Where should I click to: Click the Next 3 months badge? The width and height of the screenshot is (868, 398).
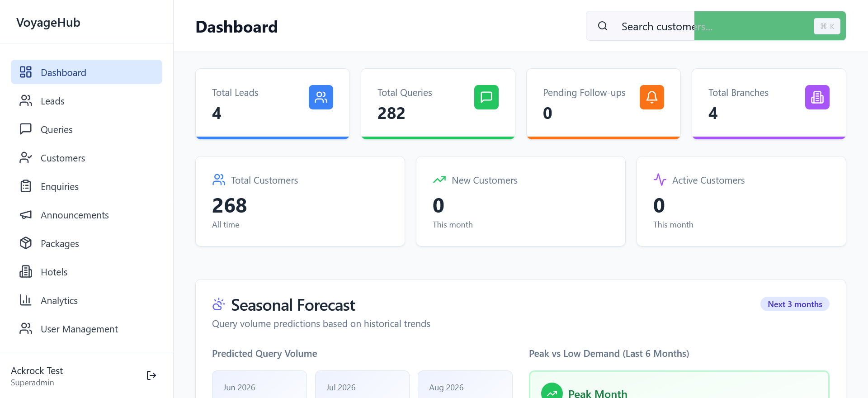(795, 304)
